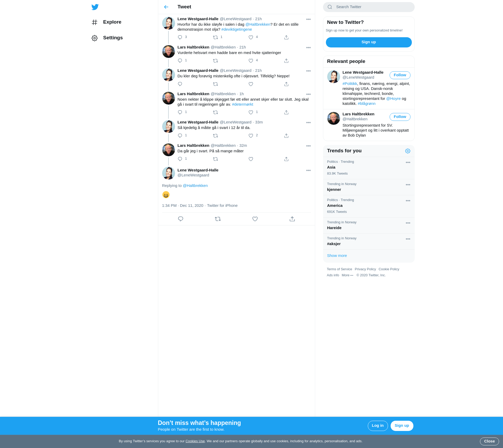Screen dimensions: 503x448
Task: Like the 'Vurderte helsvart' tweet
Action: 251,61
